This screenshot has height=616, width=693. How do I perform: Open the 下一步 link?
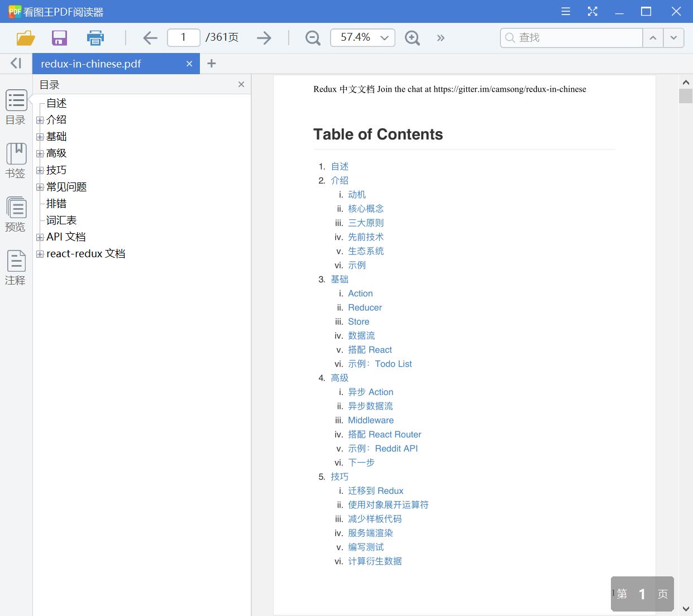tap(361, 463)
